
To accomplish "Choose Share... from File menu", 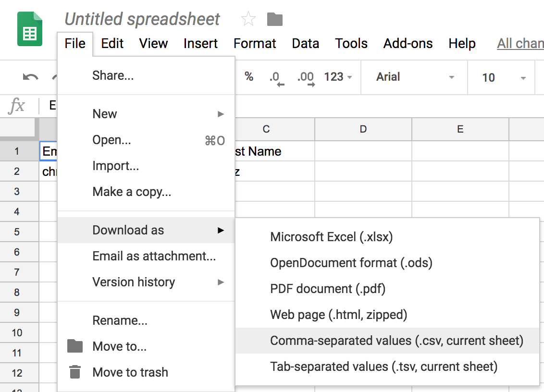I will tap(146, 75).
